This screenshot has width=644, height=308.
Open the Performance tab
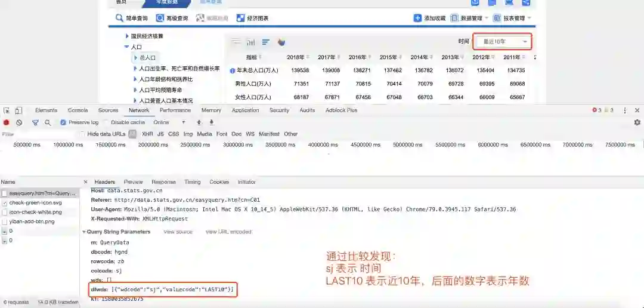[175, 110]
